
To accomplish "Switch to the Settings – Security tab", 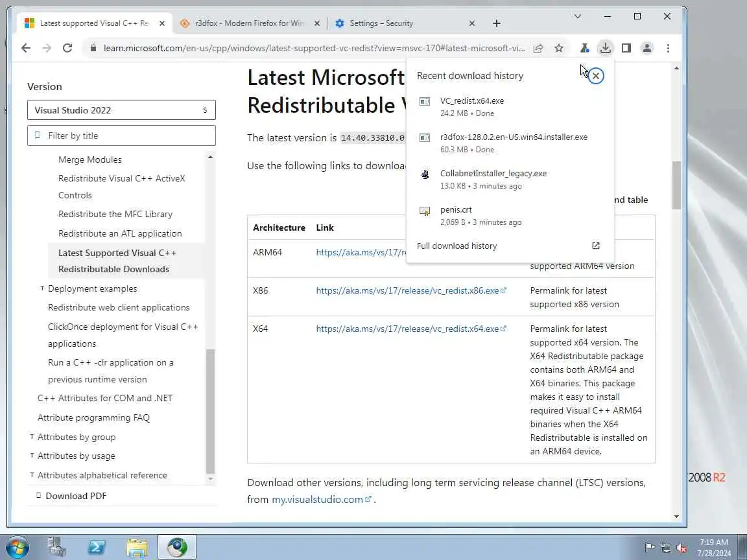I will click(405, 23).
